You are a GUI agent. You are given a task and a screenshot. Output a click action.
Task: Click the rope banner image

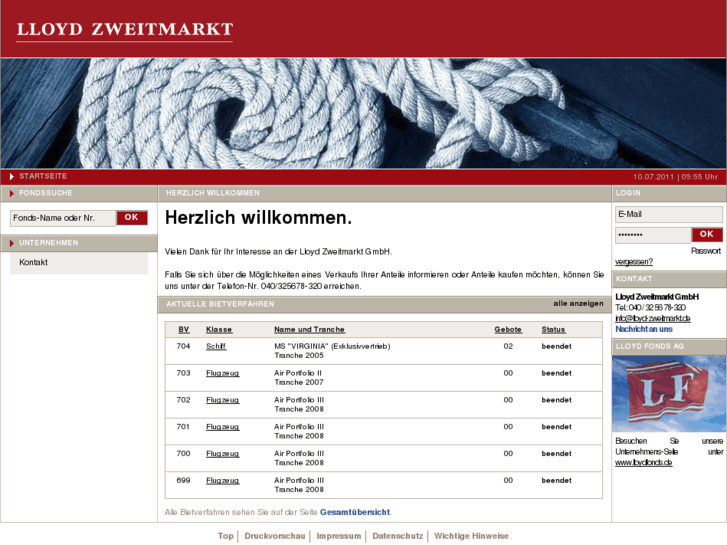click(363, 113)
